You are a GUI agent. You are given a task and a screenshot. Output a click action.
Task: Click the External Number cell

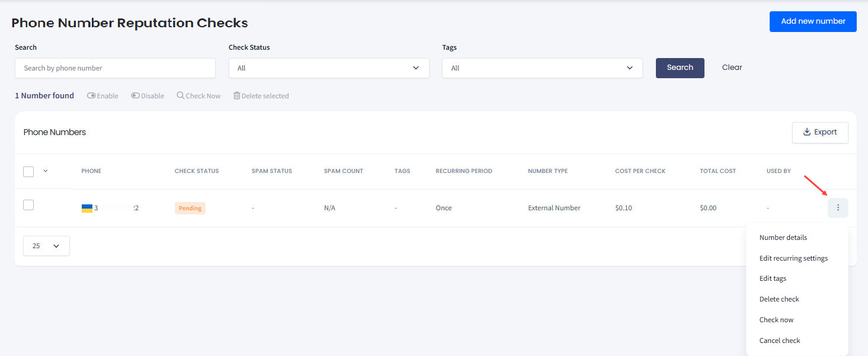[x=555, y=209]
